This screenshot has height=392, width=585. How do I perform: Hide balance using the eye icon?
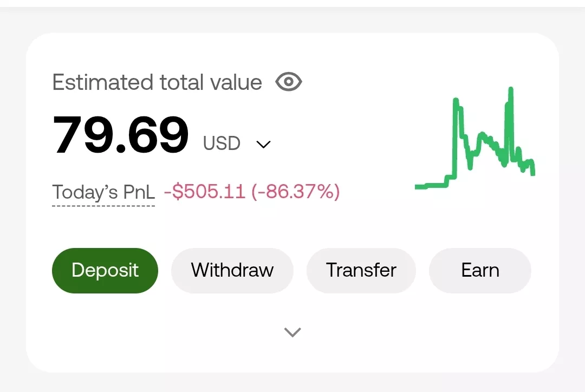pos(288,82)
